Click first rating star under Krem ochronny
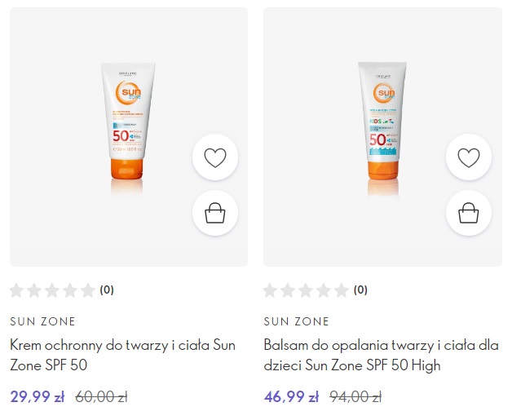This screenshot has width=512, height=420. 17,290
